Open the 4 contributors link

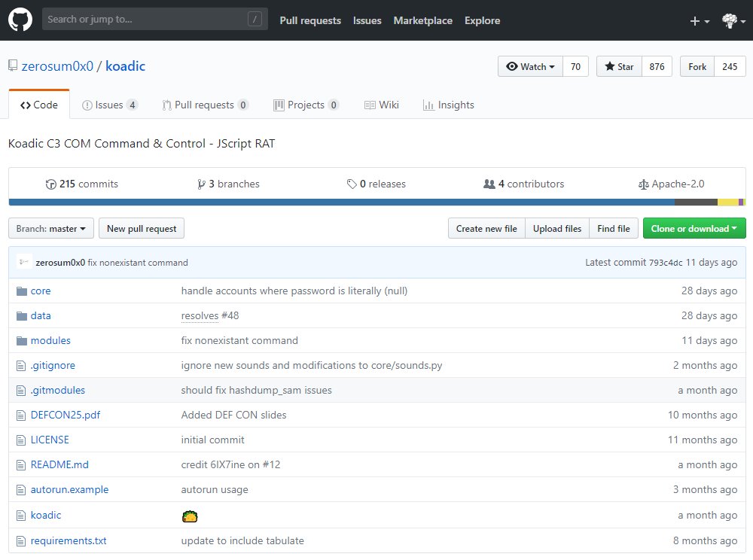click(x=524, y=184)
